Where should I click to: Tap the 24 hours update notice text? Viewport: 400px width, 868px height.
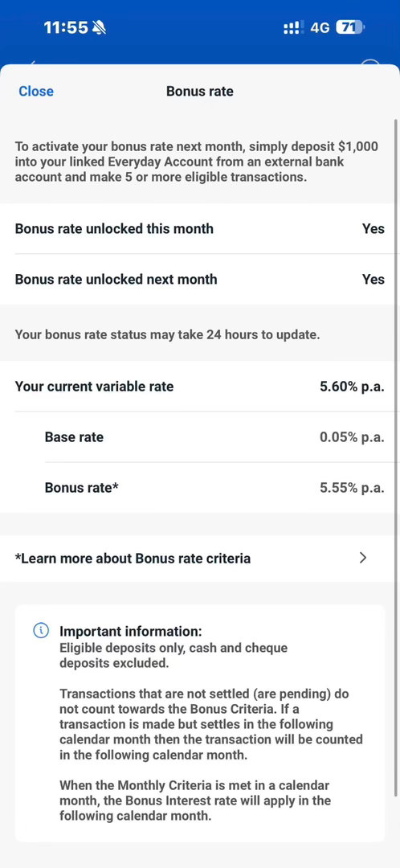pos(167,334)
